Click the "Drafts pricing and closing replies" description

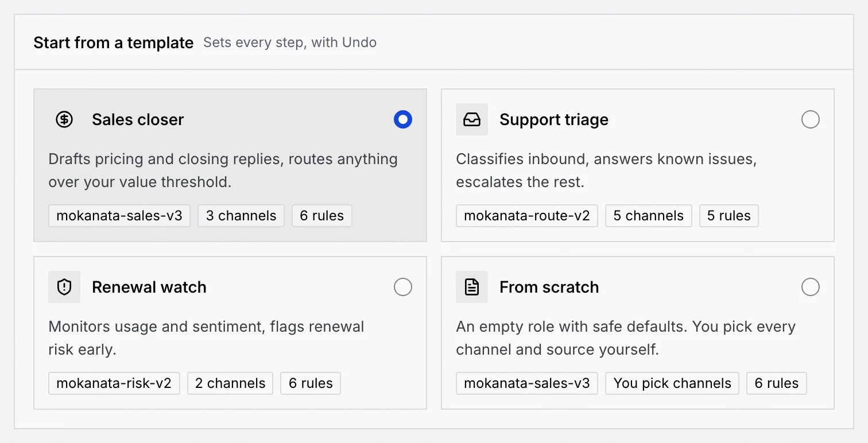(223, 170)
